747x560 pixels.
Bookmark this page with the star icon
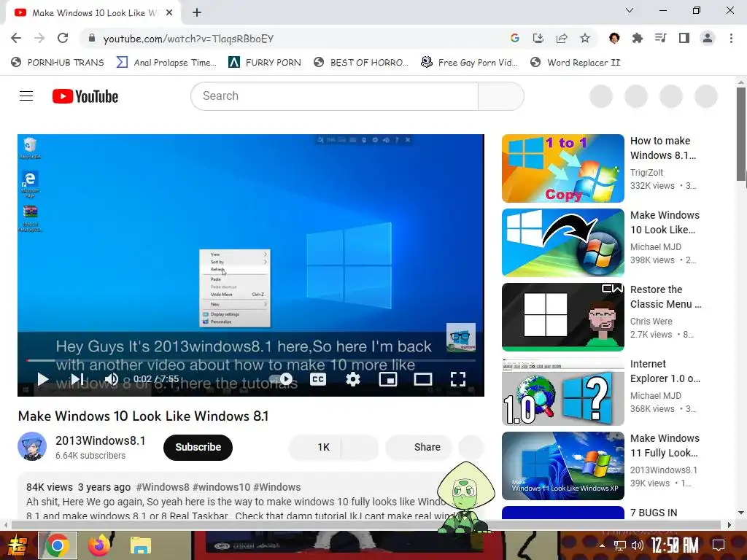[585, 39]
